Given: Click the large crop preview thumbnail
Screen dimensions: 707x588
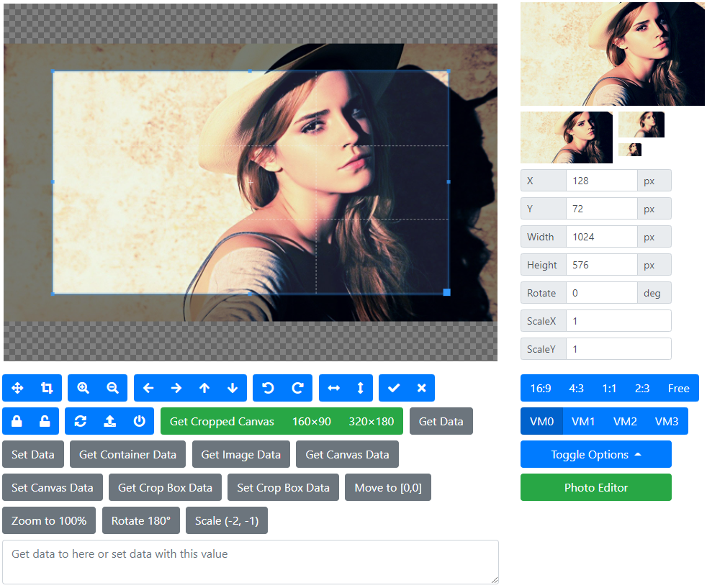Looking at the screenshot, I should pos(612,54).
